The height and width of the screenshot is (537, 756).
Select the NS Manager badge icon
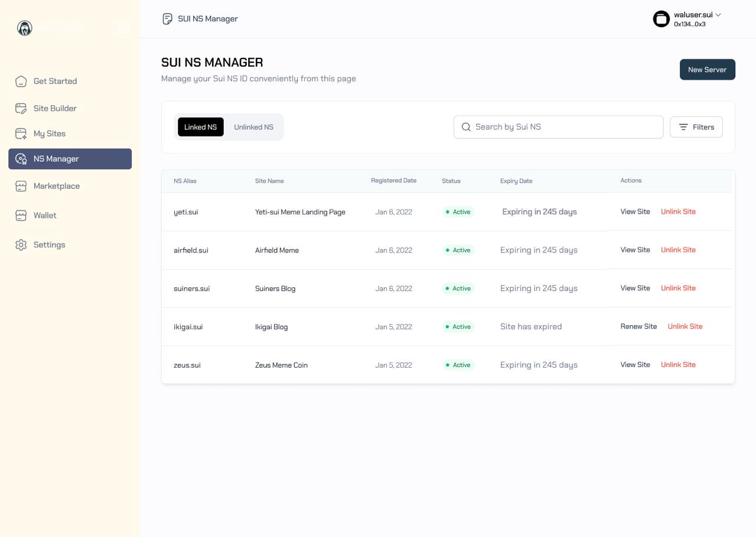21,159
